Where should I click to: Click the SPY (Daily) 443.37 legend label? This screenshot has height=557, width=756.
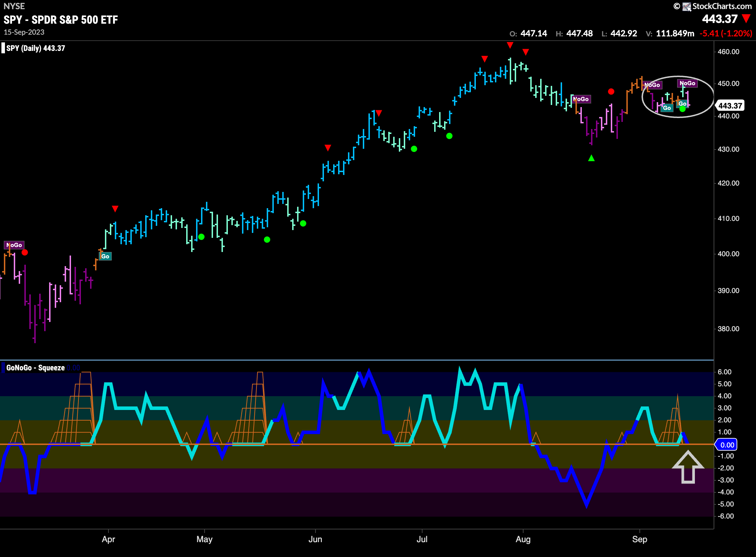tap(36, 48)
